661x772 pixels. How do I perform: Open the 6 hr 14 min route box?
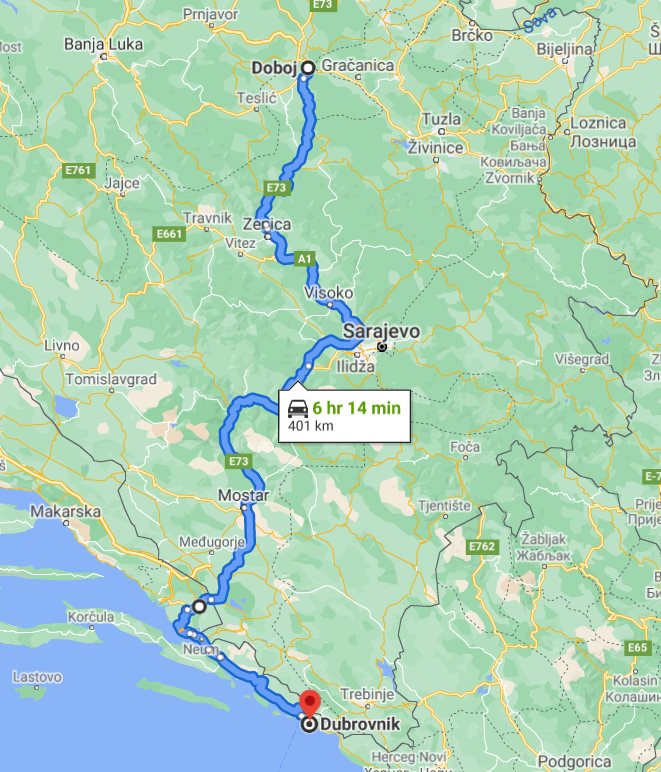[345, 417]
